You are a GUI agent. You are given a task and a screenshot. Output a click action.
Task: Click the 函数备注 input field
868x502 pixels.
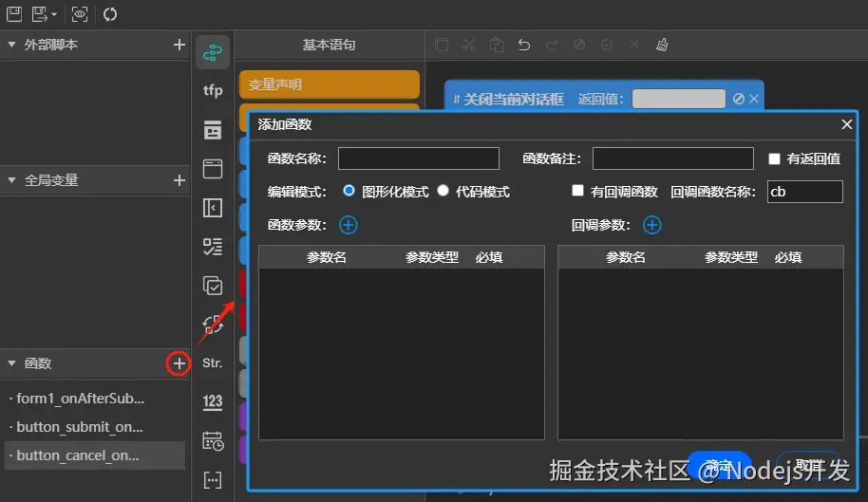point(673,158)
